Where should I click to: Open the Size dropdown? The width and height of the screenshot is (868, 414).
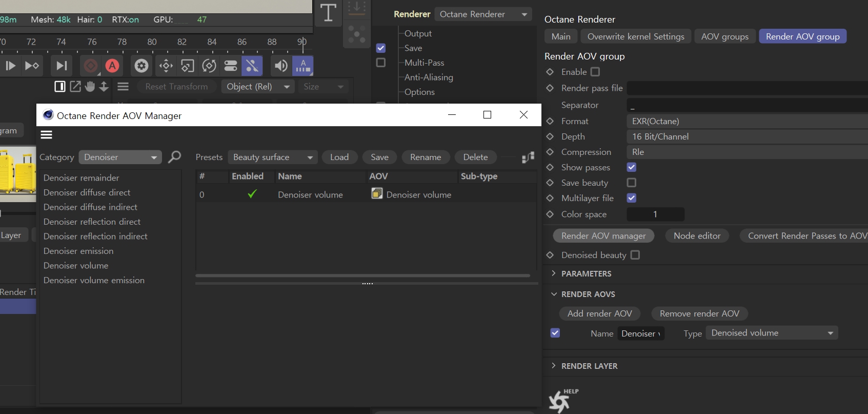(x=323, y=87)
